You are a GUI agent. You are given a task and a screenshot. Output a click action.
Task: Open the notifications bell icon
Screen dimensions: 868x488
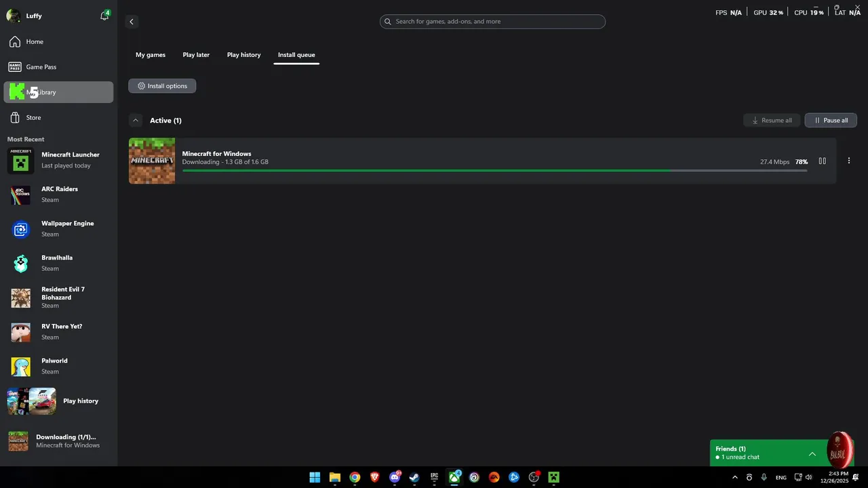tap(104, 15)
